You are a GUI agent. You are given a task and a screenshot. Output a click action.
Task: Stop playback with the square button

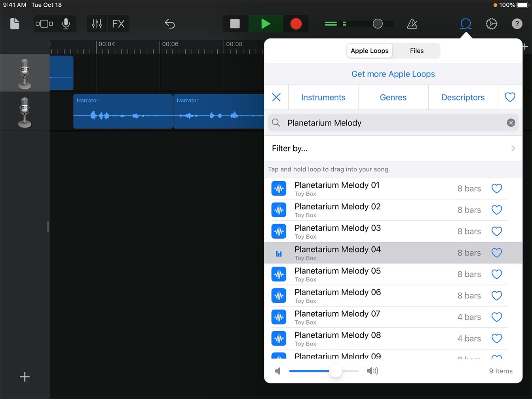(x=235, y=24)
